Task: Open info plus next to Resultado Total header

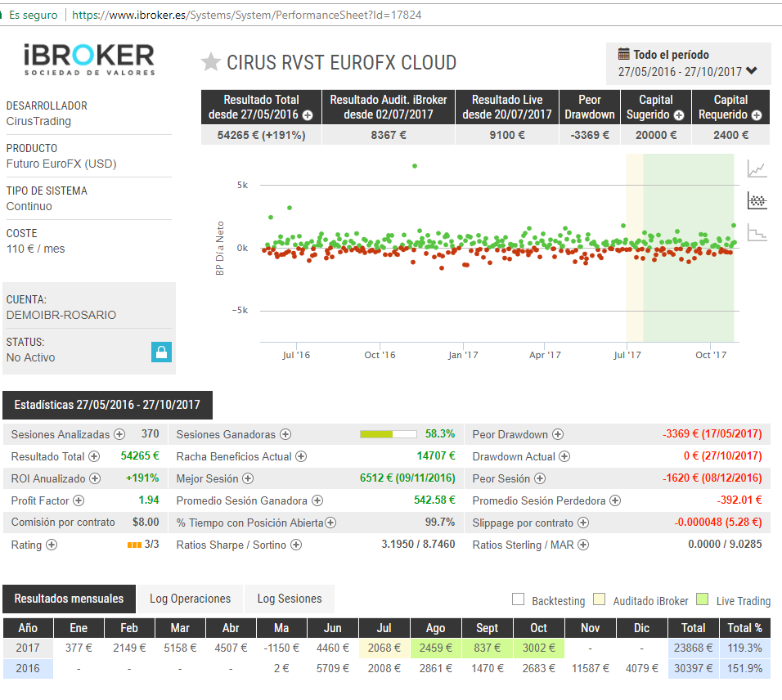Action: [308, 115]
